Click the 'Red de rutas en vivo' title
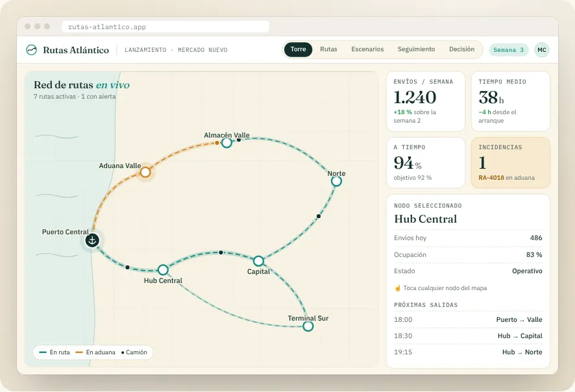575x392 pixels. [x=81, y=85]
